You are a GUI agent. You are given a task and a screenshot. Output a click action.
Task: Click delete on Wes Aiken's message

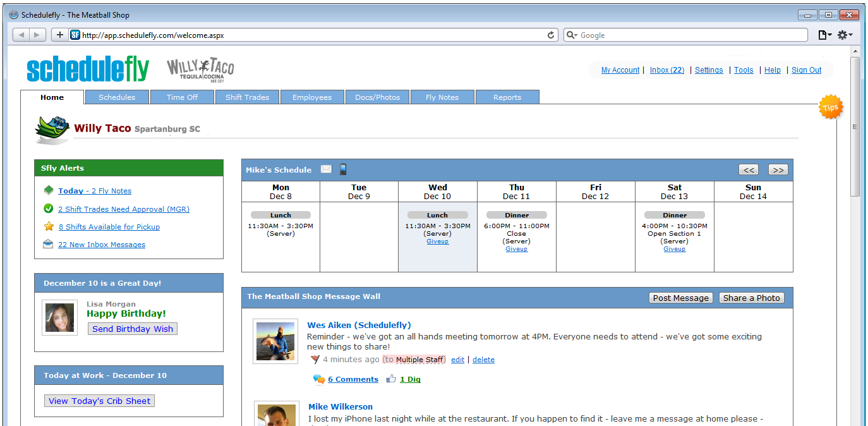click(x=483, y=360)
